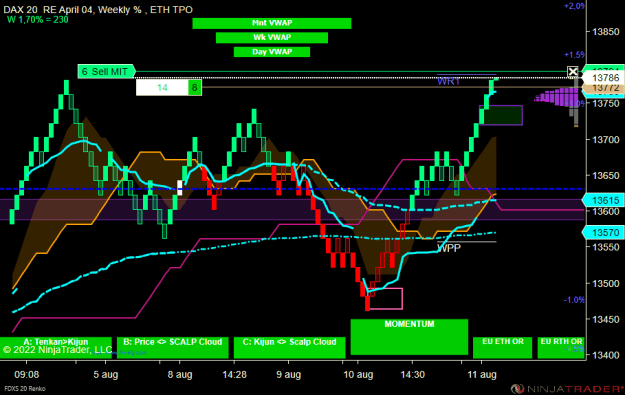Click the white Renko brick near 8 aug
The height and width of the screenshot is (395, 625).
pyautogui.click(x=179, y=188)
